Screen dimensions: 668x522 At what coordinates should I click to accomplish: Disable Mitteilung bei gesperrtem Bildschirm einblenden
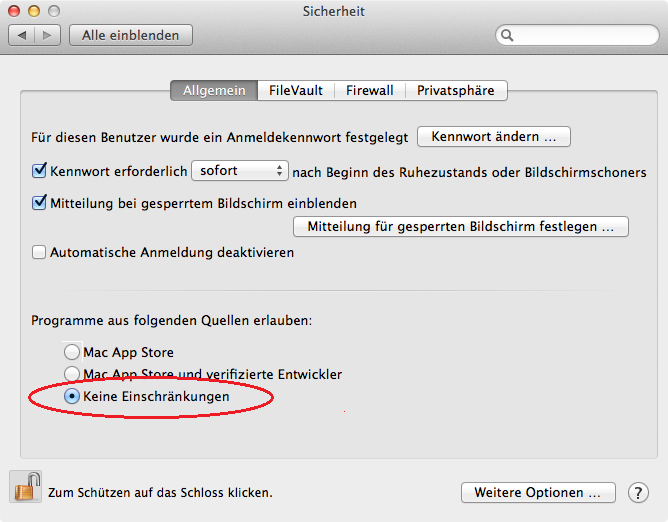coord(40,203)
